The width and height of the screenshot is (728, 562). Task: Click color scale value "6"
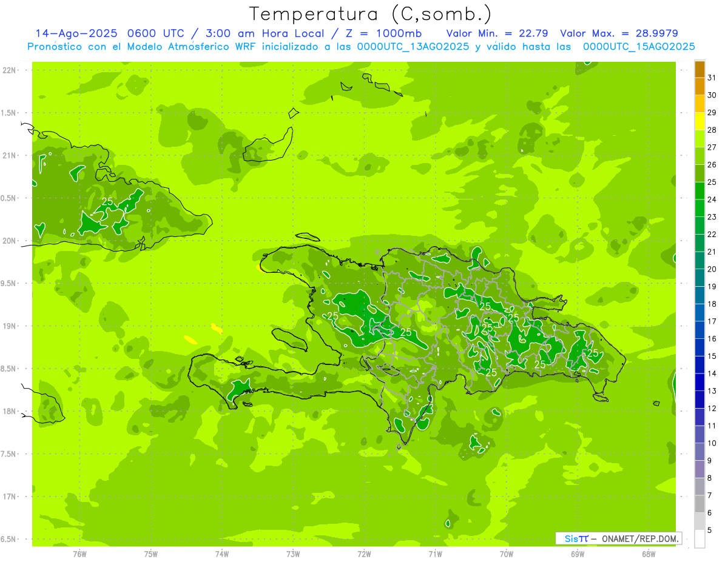(710, 513)
